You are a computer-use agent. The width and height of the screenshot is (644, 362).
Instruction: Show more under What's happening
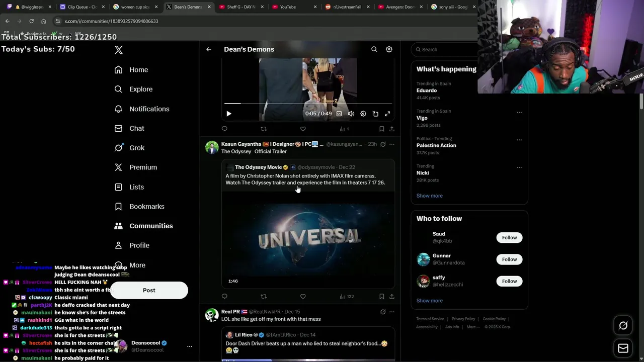point(430,196)
